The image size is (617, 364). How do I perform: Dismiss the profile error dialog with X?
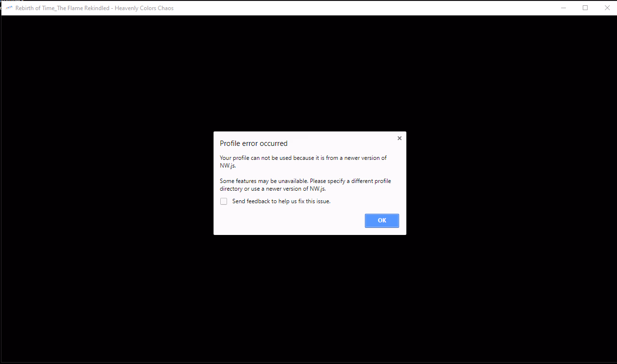point(399,138)
